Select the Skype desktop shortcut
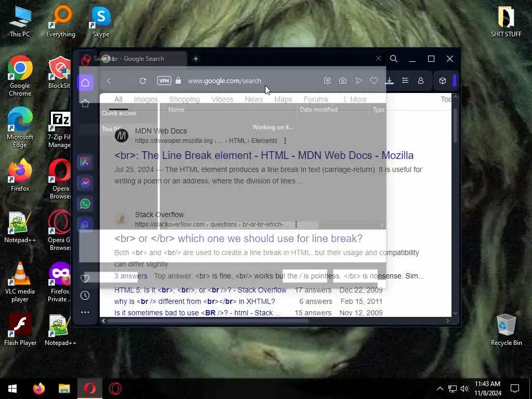This screenshot has height=399, width=532. (x=101, y=22)
